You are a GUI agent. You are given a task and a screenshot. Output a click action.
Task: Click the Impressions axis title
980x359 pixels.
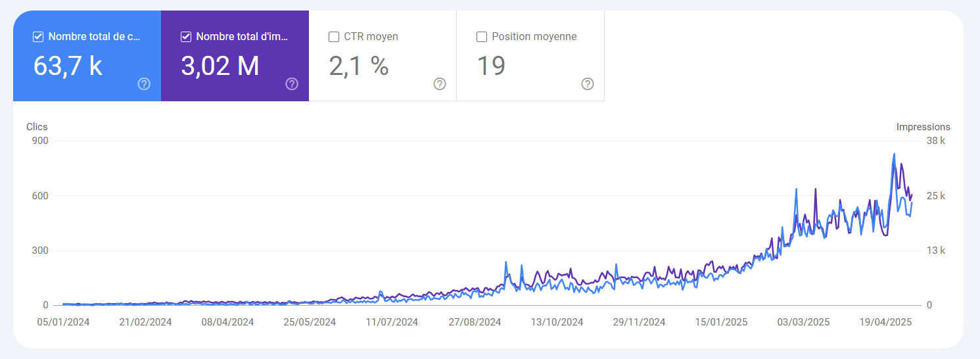pyautogui.click(x=923, y=127)
